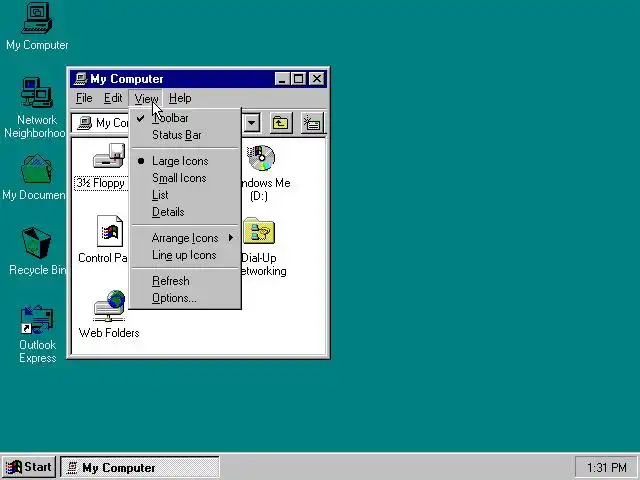Enable the Status Bar option
640x480 pixels.
point(185,135)
